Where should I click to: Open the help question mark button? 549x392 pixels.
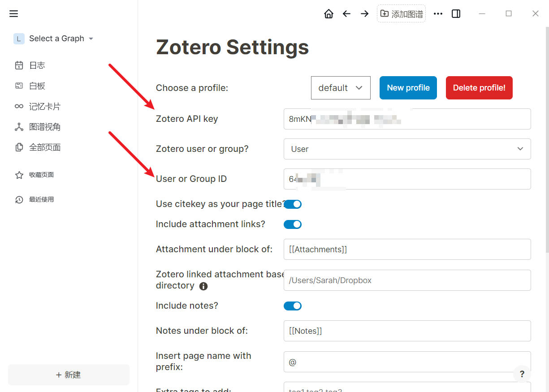pos(522,374)
